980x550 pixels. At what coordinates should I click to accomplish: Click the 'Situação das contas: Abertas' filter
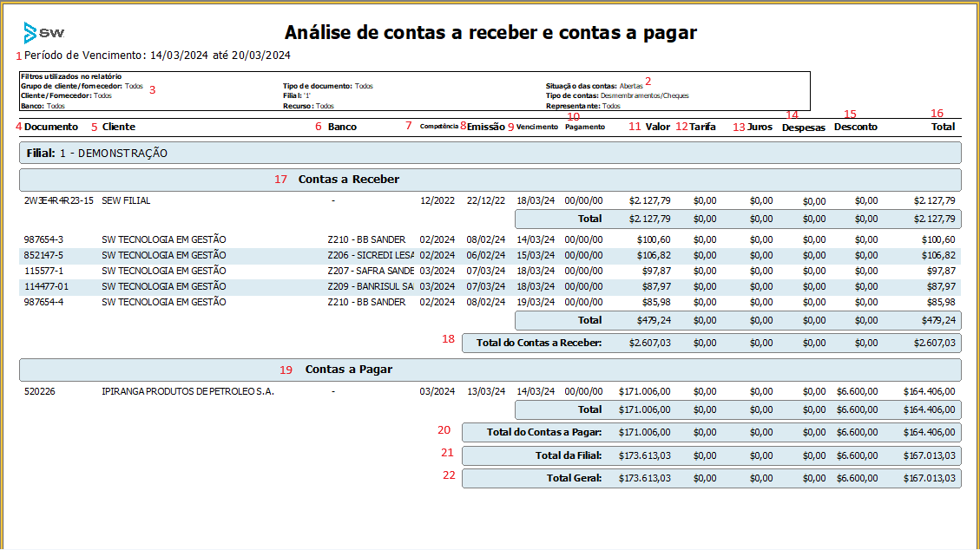tap(594, 86)
